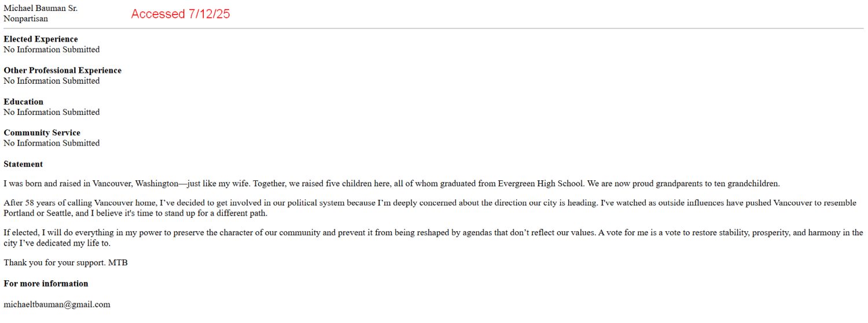Select the Other Professional Experience heading
The height and width of the screenshot is (323, 868).
click(62, 70)
